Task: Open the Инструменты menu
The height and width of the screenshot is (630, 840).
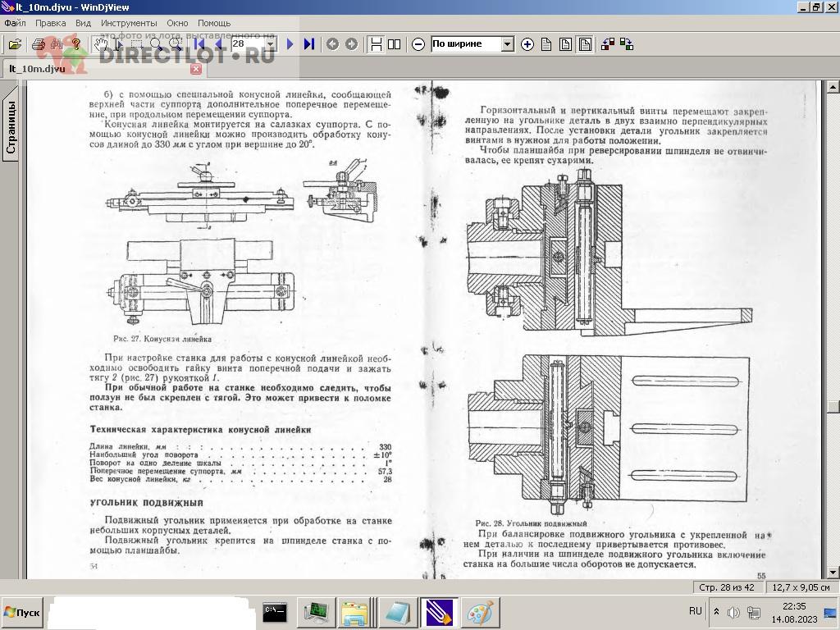Action: [x=129, y=23]
